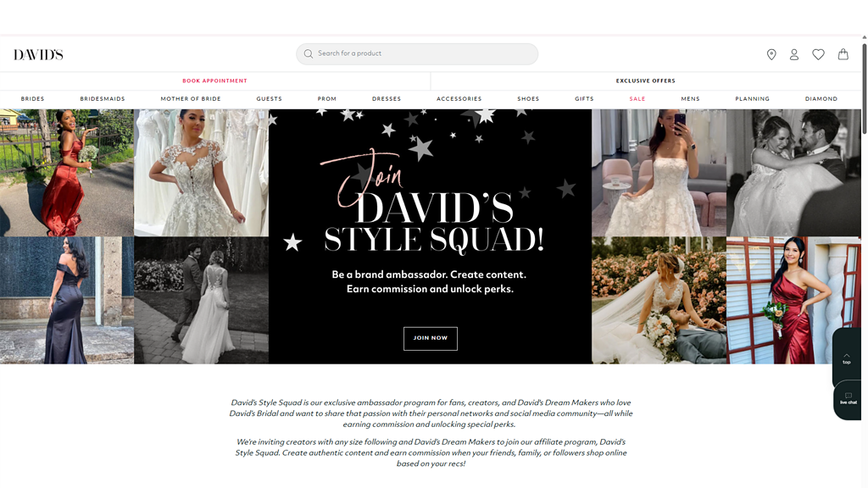The width and height of the screenshot is (868, 488).
Task: Open the account profile icon
Action: point(794,54)
